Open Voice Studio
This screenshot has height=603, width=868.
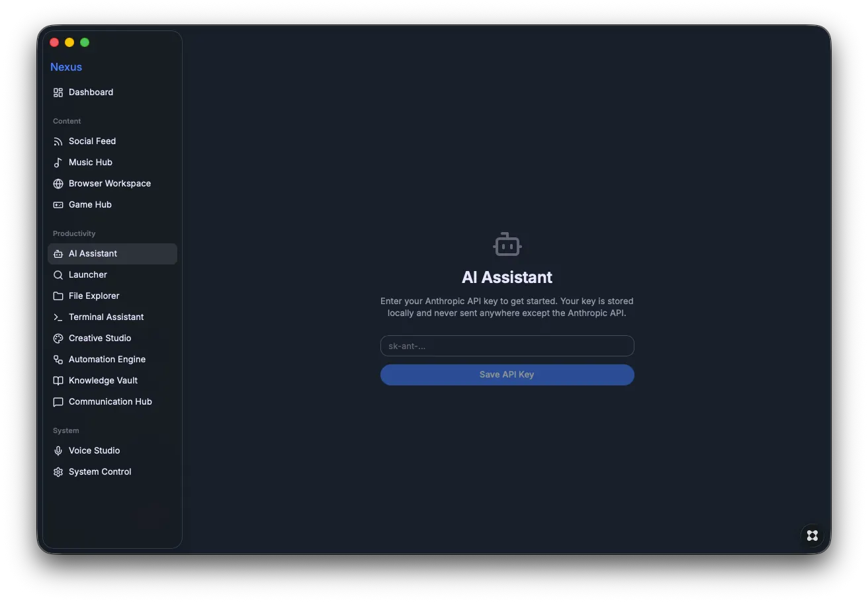(x=112, y=451)
